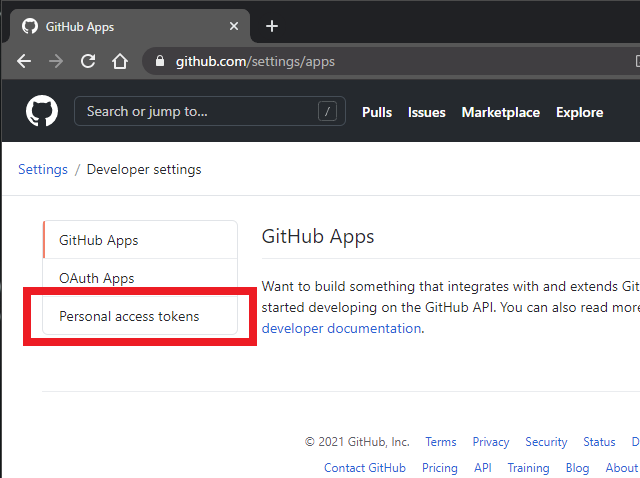The width and height of the screenshot is (640, 478).
Task: Select the GitHub Apps browser tab
Action: (129, 27)
